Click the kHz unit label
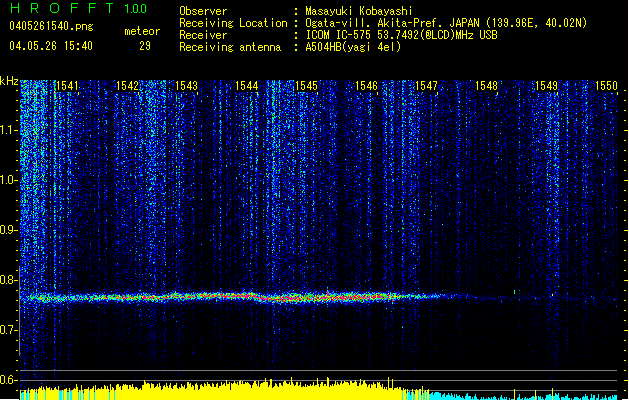 (9, 81)
